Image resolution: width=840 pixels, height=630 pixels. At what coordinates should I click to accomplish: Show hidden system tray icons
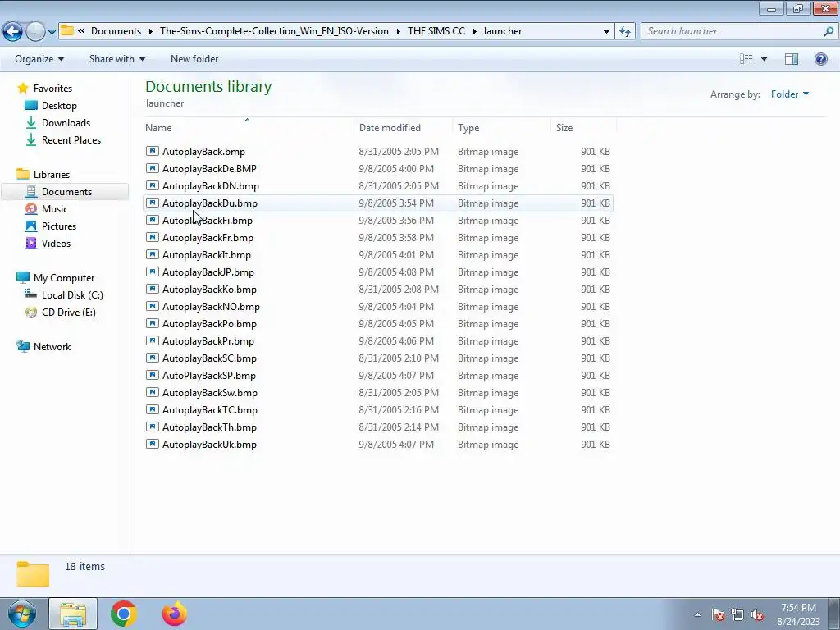click(697, 614)
